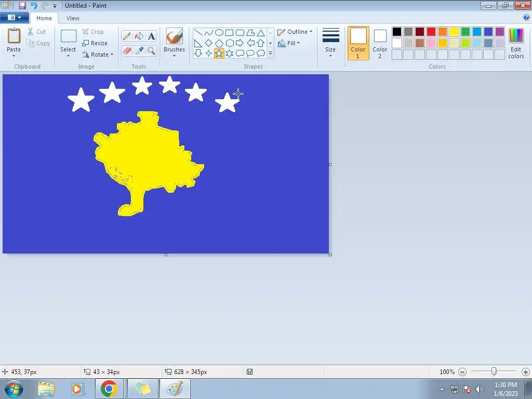The width and height of the screenshot is (532, 399).
Task: Click the zoom slider handle
Action: click(x=494, y=372)
